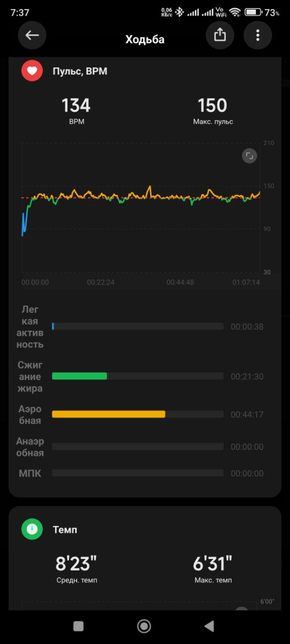Tap the share icon in header
This screenshot has height=644, width=290.
(220, 35)
